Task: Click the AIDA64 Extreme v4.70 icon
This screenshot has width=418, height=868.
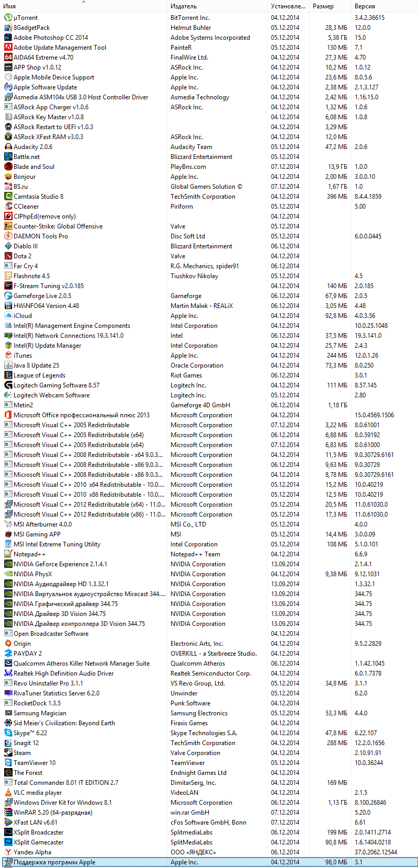Action: [8, 57]
